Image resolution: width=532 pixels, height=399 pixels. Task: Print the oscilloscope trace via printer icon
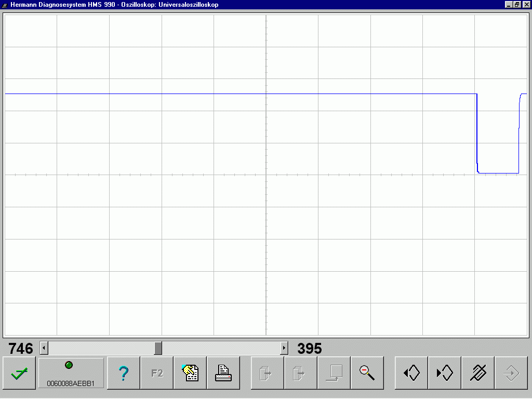coord(223,373)
